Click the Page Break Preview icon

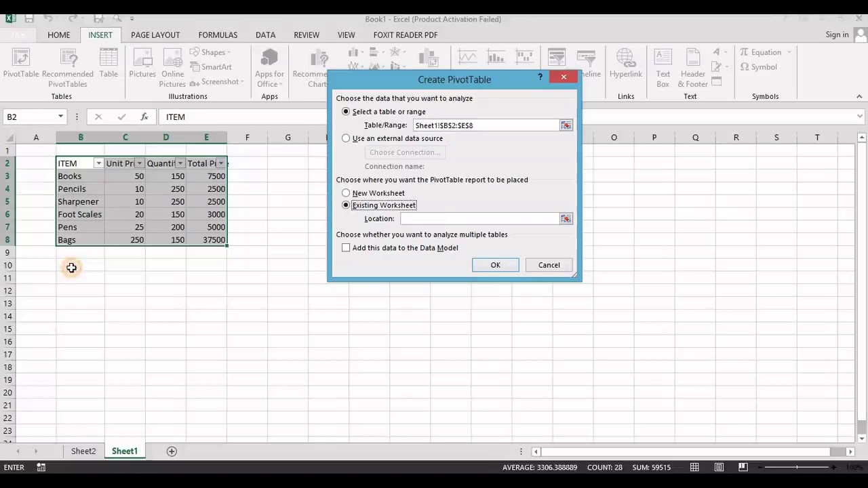pos(743,467)
